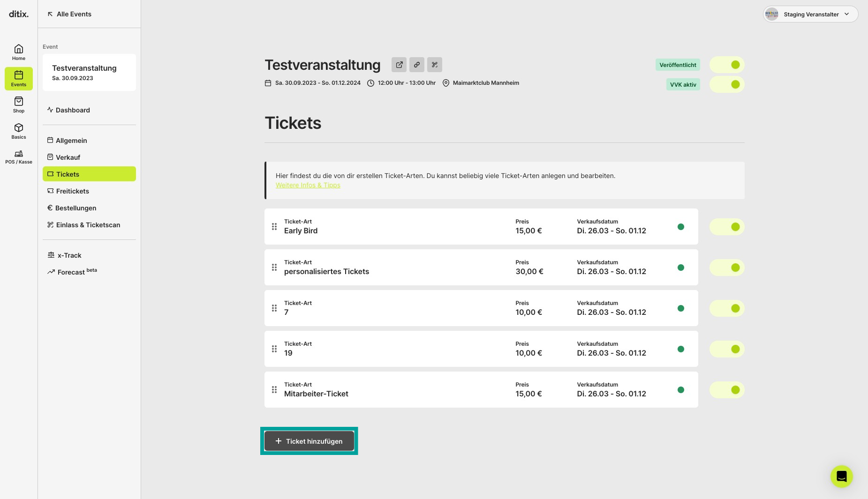
Task: Click the scan icon next to event title
Action: point(435,65)
